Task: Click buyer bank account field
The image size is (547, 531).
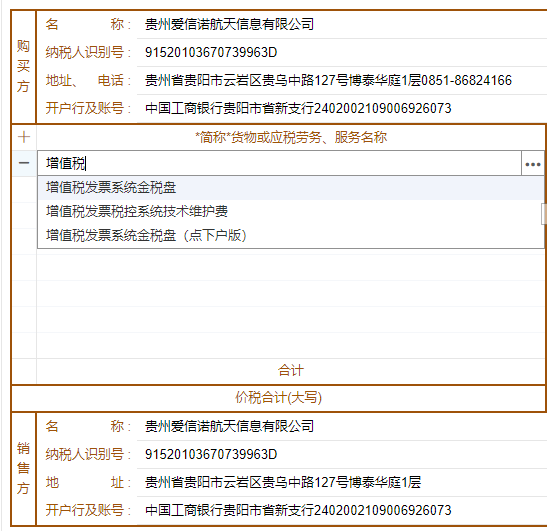Action: click(x=298, y=109)
